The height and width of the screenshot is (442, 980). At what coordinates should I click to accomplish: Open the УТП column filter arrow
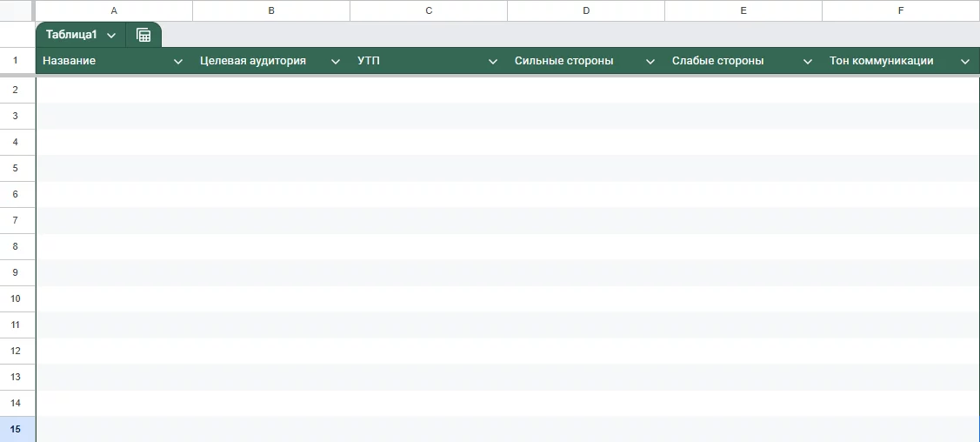point(493,62)
